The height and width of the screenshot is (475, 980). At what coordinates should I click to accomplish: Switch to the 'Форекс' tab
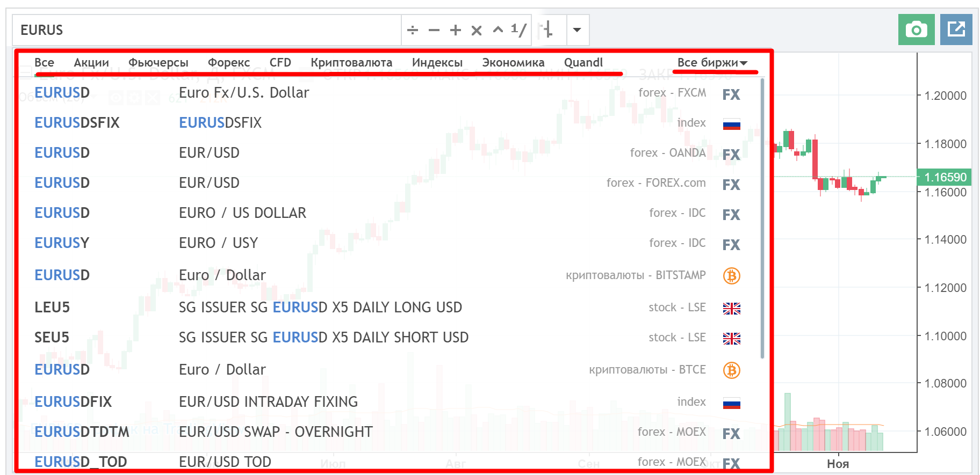pos(229,63)
